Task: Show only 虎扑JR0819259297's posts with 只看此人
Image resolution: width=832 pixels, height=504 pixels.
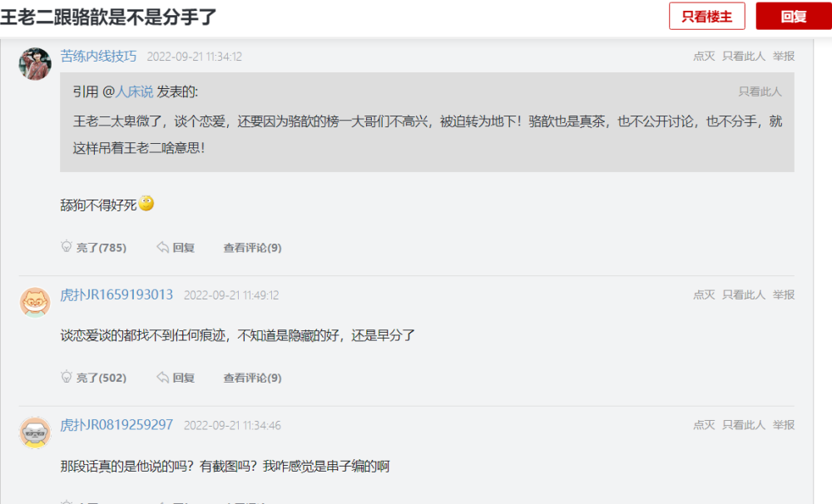Action: (x=744, y=425)
